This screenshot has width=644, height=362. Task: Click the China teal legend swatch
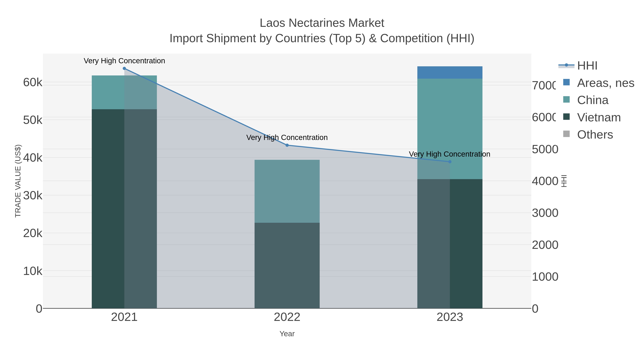(566, 99)
